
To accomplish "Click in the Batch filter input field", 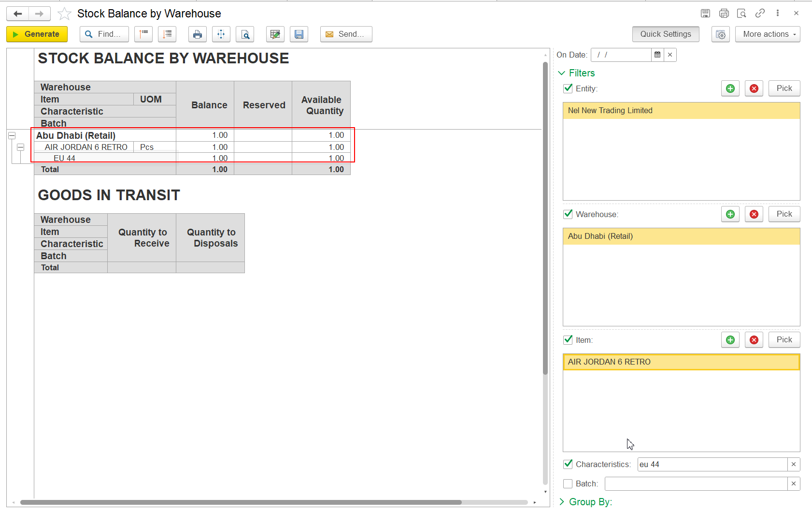I will click(x=696, y=484).
